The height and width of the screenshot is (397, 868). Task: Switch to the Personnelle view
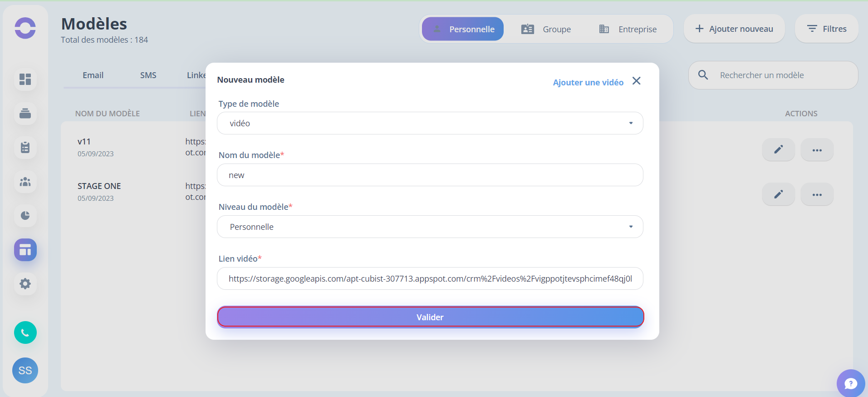463,29
